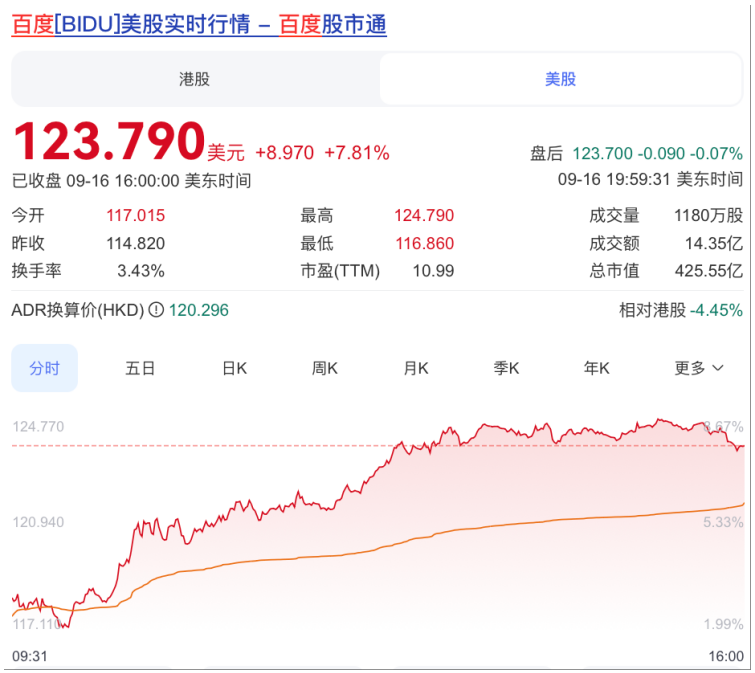
Task: Click the 124.770 price axis label
Action: point(38,427)
